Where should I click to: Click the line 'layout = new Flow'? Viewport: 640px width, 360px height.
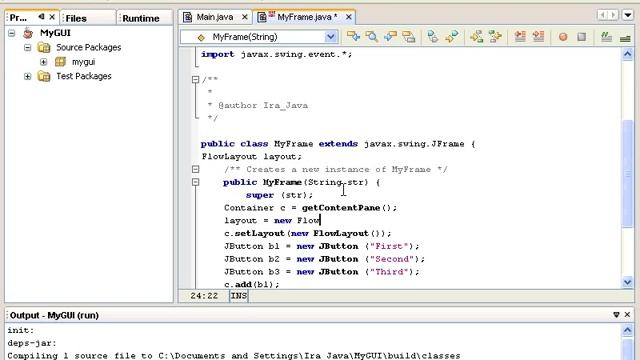coord(272,220)
